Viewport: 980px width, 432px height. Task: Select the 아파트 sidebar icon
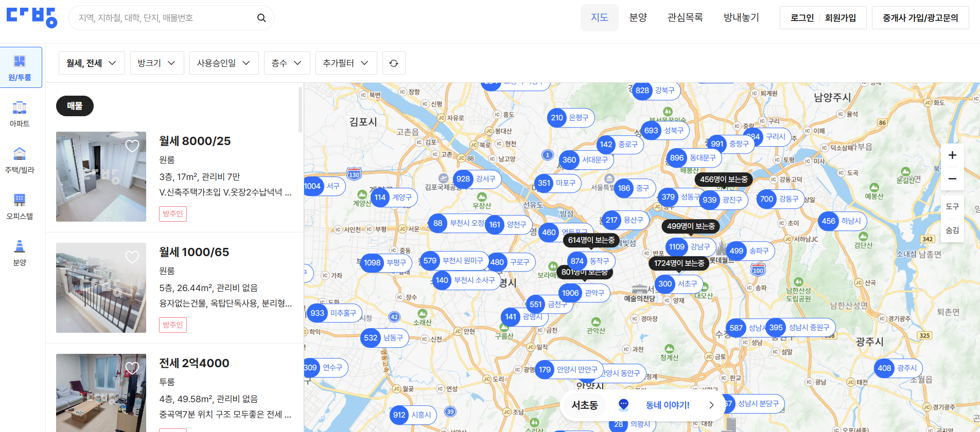click(20, 114)
